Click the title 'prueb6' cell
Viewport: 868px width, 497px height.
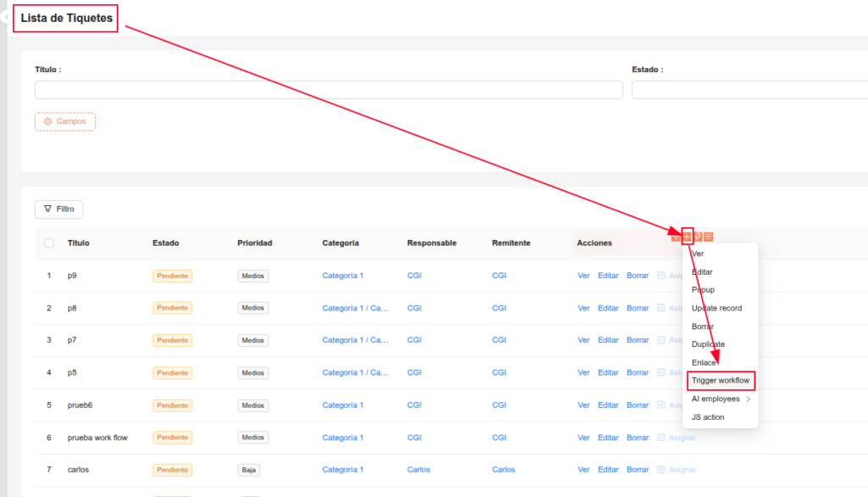coord(80,405)
